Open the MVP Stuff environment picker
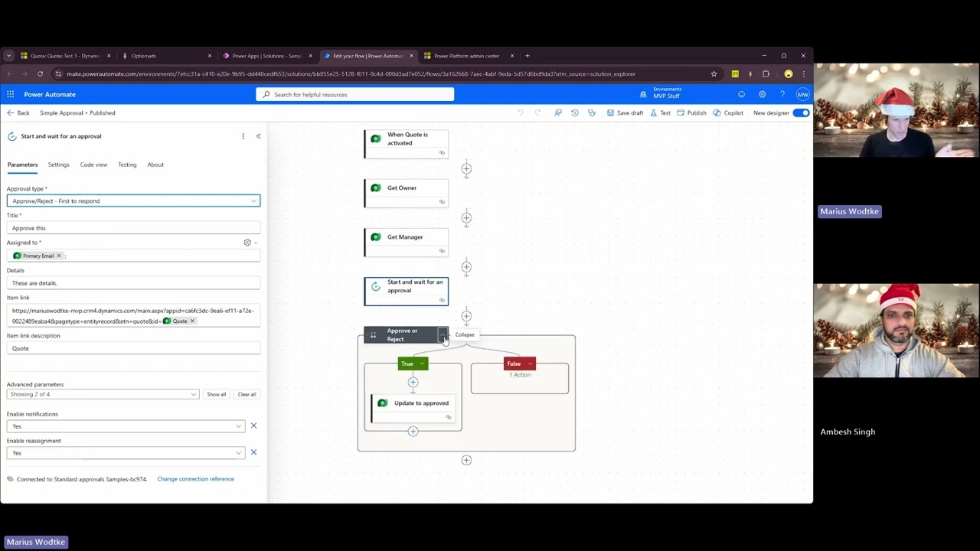Screen dimensions: 980x551 661,93
